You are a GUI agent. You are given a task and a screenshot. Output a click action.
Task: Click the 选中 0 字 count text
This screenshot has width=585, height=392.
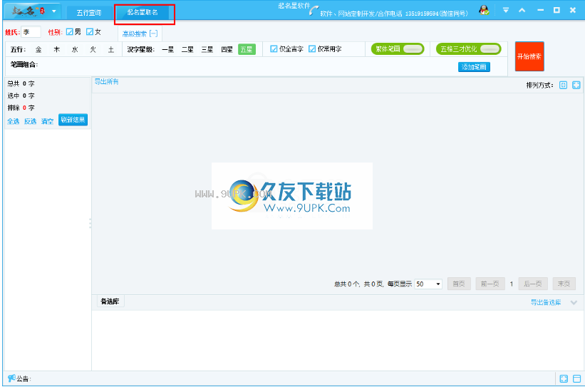pyautogui.click(x=21, y=96)
